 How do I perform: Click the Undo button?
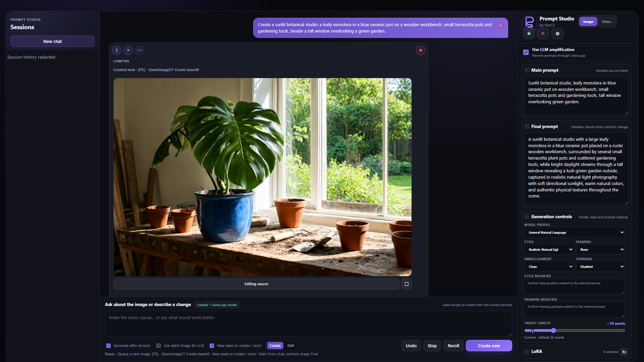[411, 346]
